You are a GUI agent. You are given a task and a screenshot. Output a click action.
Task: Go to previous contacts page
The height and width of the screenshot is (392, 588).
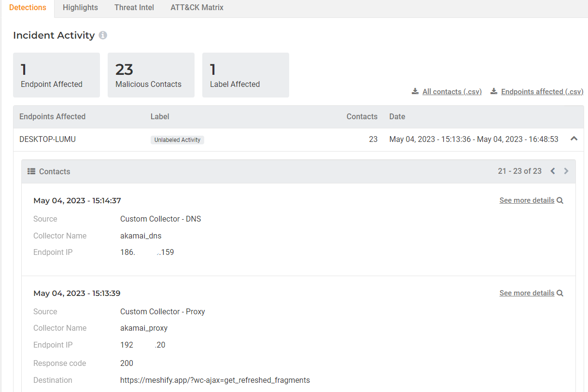[x=553, y=171]
